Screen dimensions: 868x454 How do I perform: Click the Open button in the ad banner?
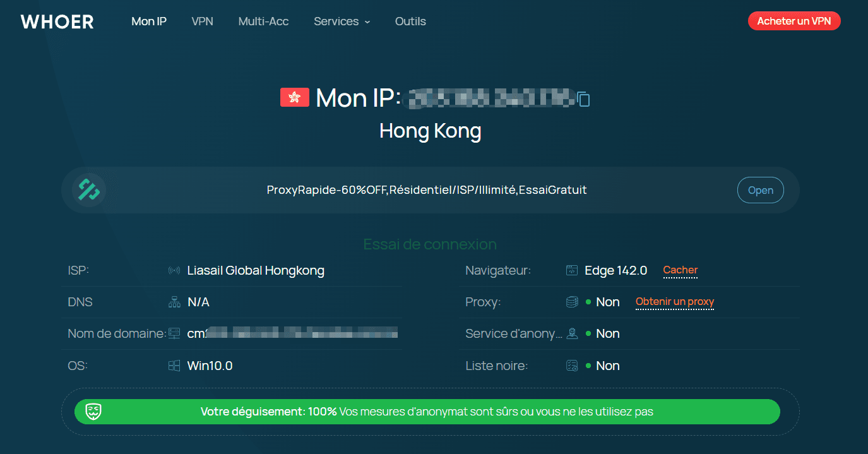point(760,190)
